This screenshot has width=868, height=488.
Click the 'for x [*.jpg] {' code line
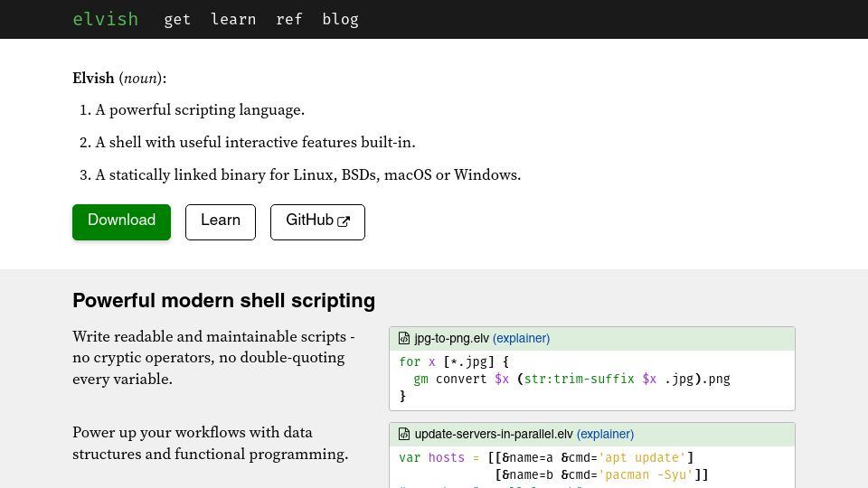point(454,361)
